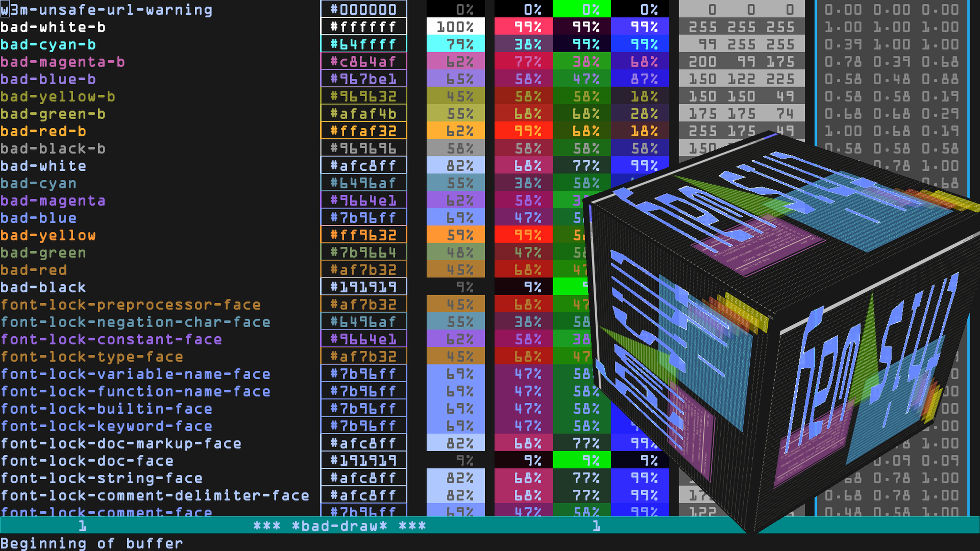Select the #c864af hex code field

363,62
